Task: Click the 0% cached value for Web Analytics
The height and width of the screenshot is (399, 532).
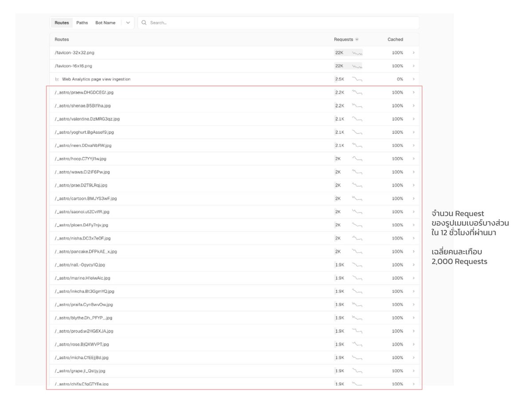Action: 400,79
